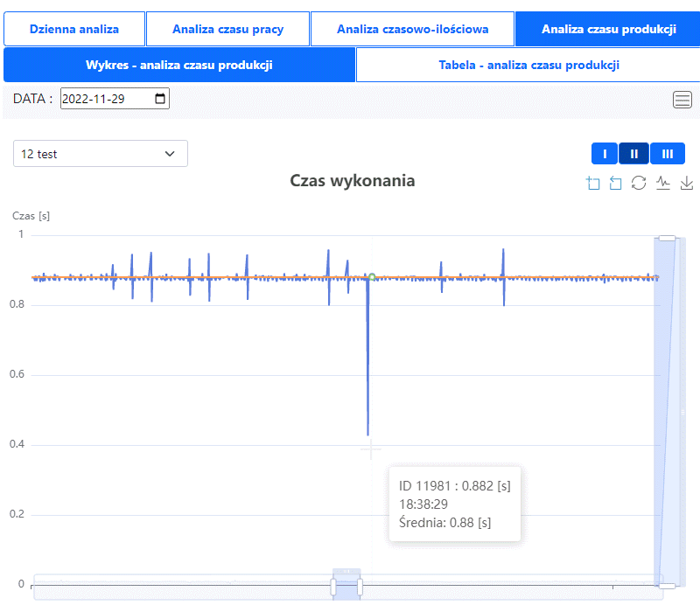Show Wykres - analiza czasu produkcji
Viewport: 700px width, 612px height.
pyautogui.click(x=179, y=65)
